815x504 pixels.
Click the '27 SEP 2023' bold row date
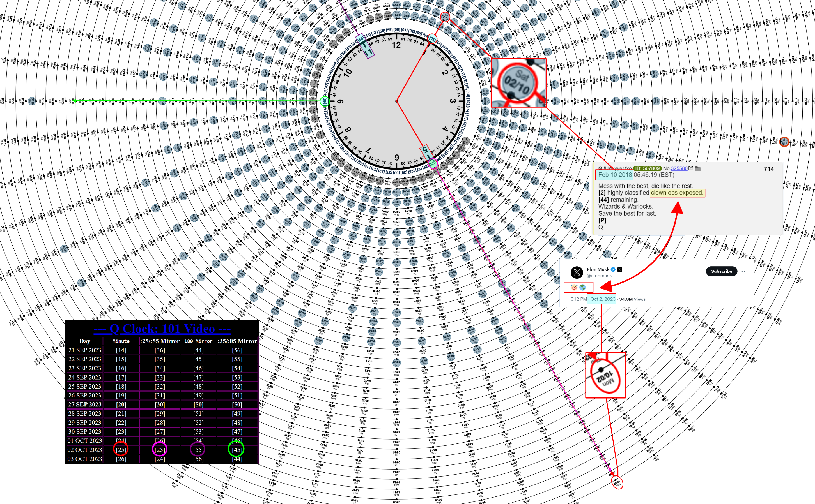(85, 404)
